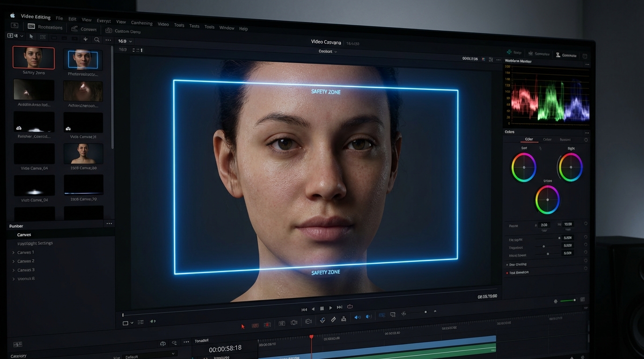
Task: Select the arrow pointer tool in the timeline toolbar
Action: click(x=243, y=326)
